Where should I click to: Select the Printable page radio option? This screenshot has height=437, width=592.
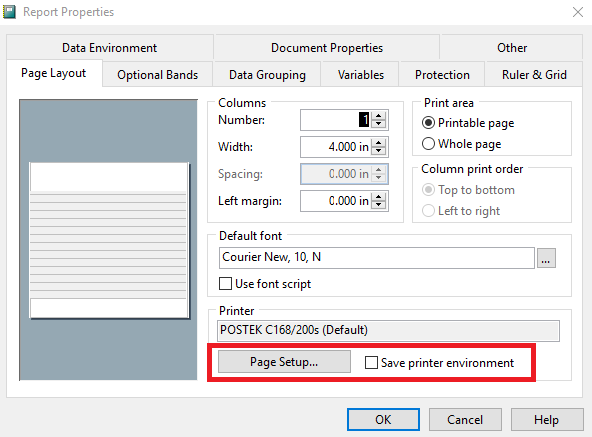[428, 123]
